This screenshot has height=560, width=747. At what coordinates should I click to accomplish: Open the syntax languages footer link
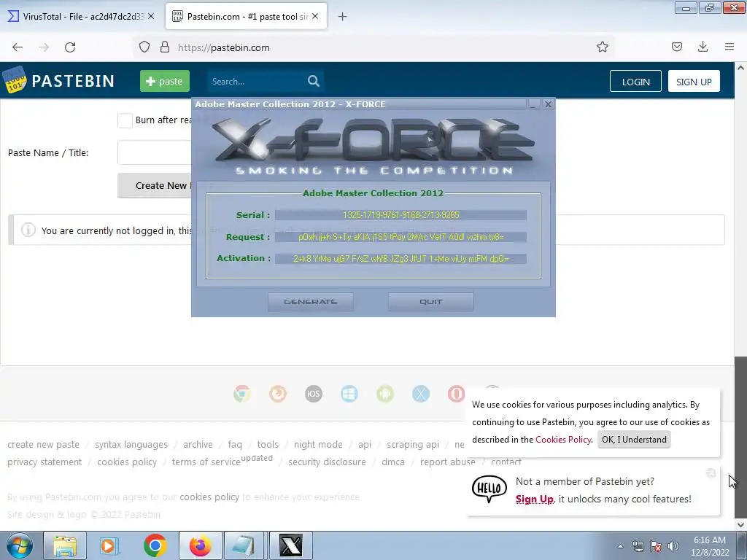(x=131, y=444)
